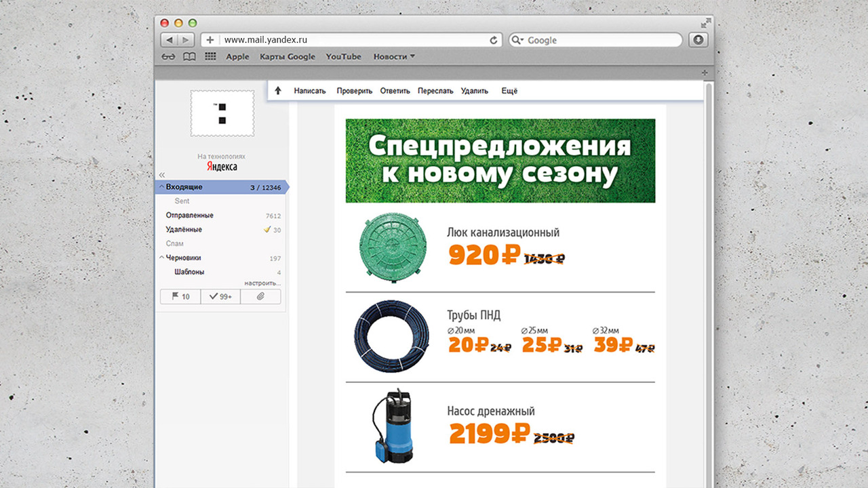The width and height of the screenshot is (868, 488).
Task: Clean the Удалённые folder via broom icon
Action: (x=267, y=230)
